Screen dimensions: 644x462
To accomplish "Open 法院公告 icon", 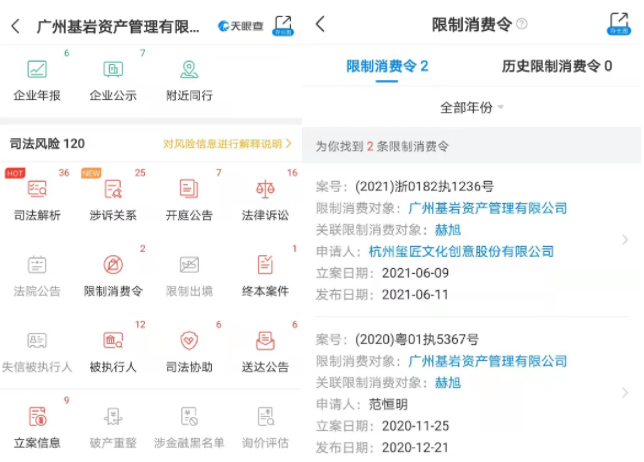I will pyautogui.click(x=37, y=264).
